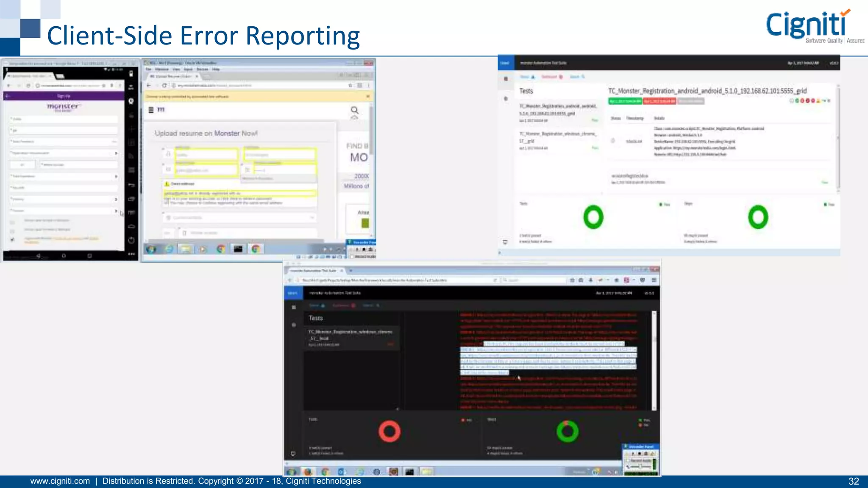This screenshot has height=488, width=868.
Task: Click the red failed tests donut chart
Action: [389, 431]
